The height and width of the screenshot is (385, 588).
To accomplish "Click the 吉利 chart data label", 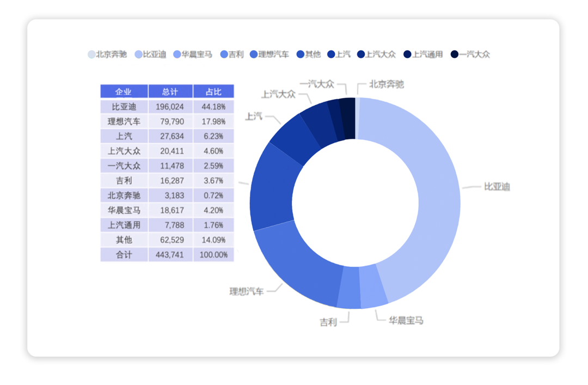I will [x=328, y=322].
